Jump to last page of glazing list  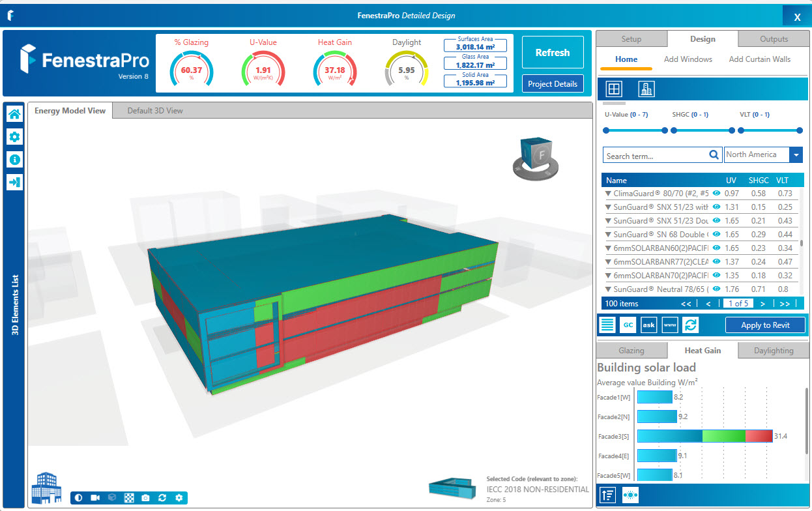point(785,304)
